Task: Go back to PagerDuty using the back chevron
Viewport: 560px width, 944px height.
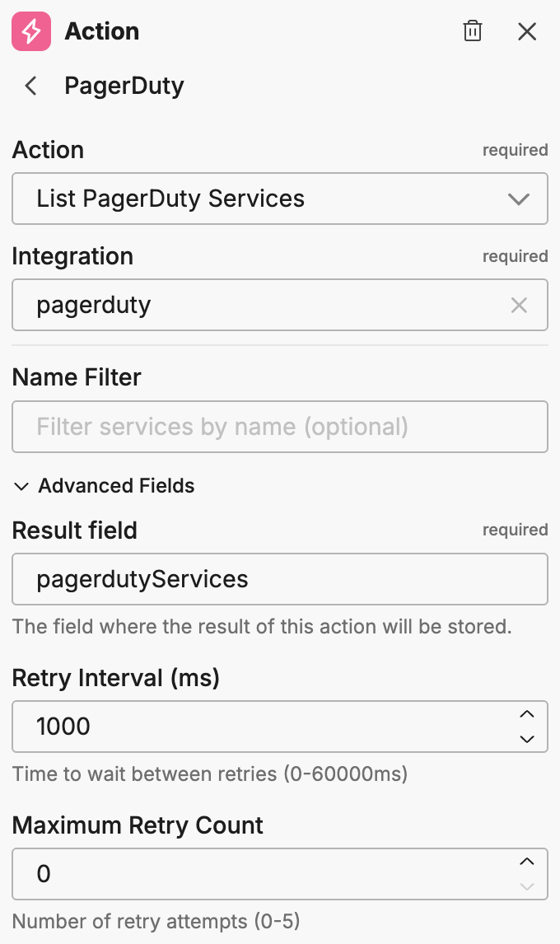Action: [30, 86]
